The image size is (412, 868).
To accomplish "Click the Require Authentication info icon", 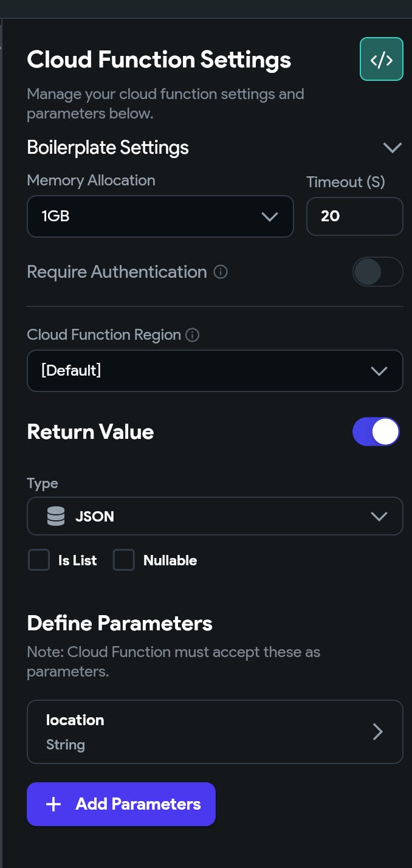I will click(x=221, y=272).
